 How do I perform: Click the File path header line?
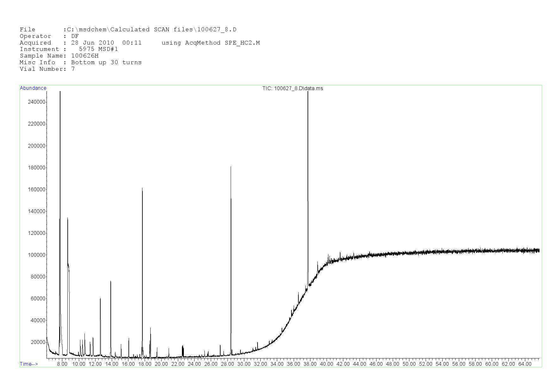(128, 30)
